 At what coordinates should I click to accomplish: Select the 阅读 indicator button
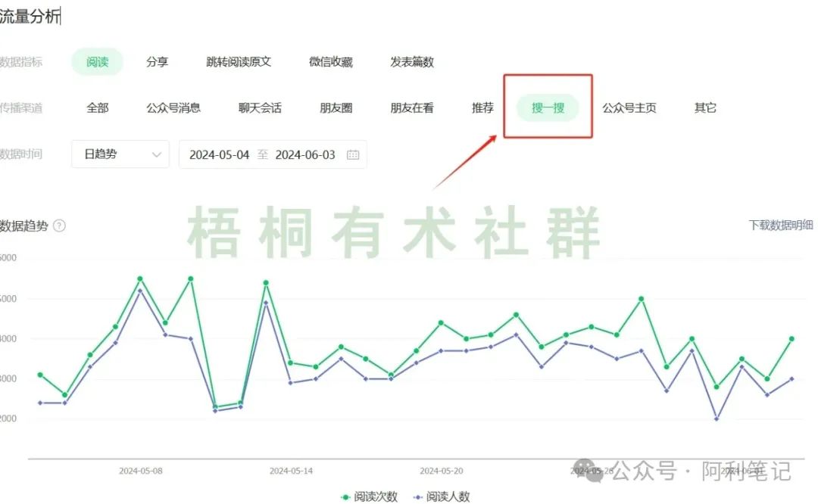[x=96, y=62]
